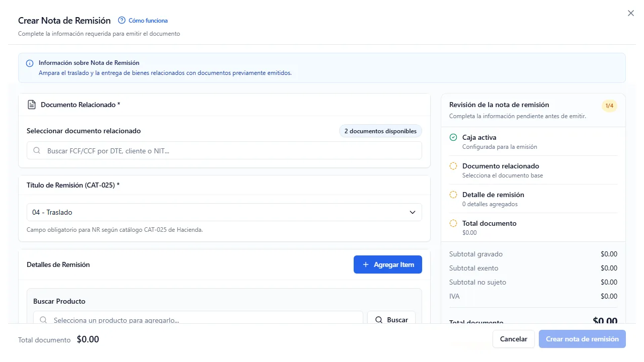This screenshot has height=362, width=644.
Task: Click the help circle icon beside Cómo funciona
Action: click(x=122, y=21)
